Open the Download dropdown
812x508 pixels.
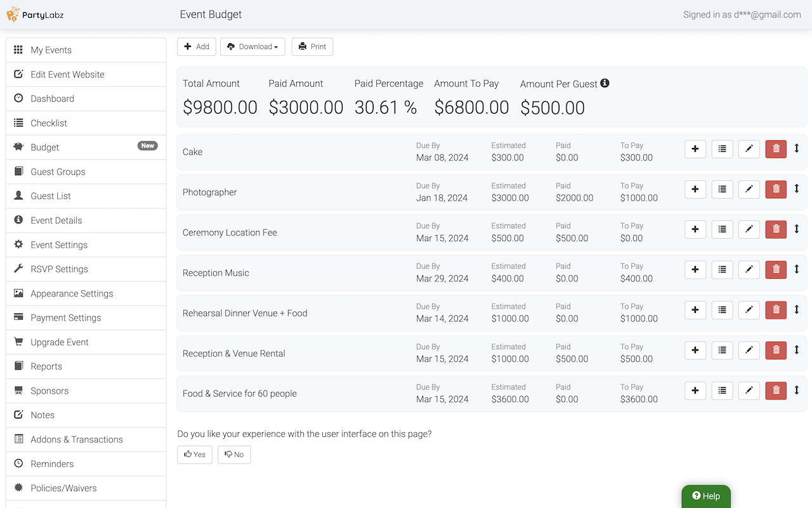coord(252,46)
